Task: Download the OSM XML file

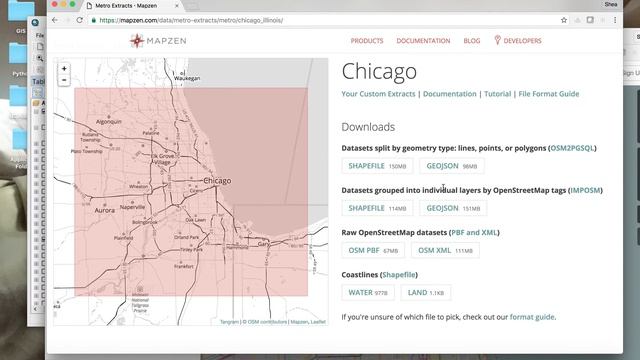Action: tap(445, 251)
